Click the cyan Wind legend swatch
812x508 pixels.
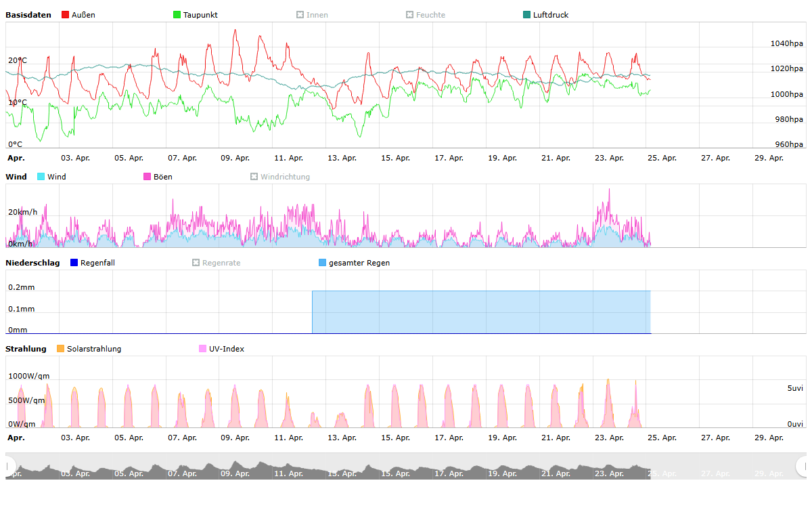point(41,177)
